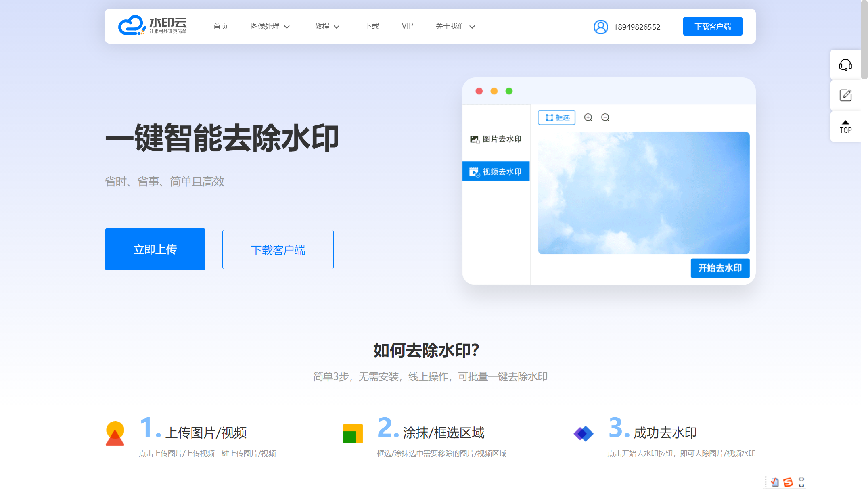Viewport: 868px width, 489px height.
Task: Go to 首页 in the navigation
Action: point(220,26)
